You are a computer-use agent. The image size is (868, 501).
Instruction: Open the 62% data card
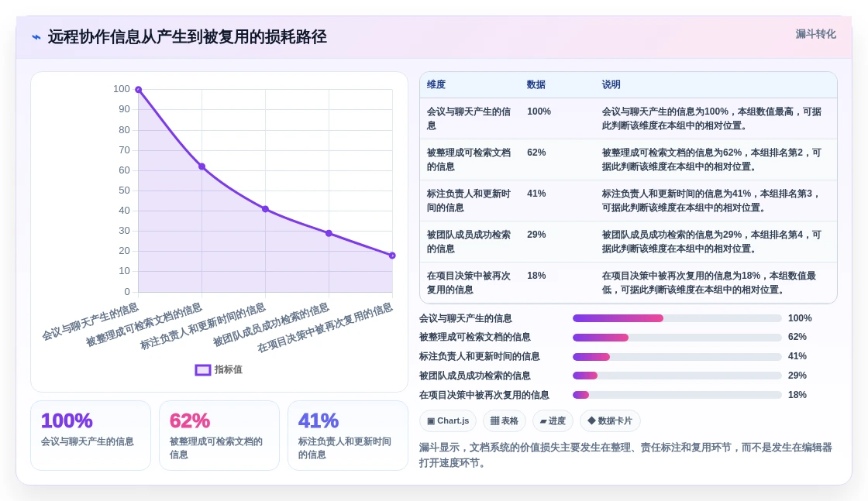coord(219,436)
